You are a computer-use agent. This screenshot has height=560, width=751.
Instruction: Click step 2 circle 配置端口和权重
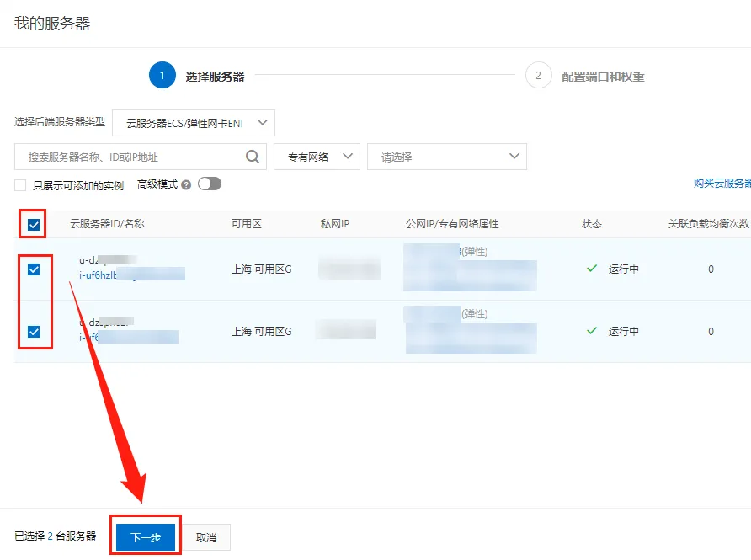[x=538, y=75]
